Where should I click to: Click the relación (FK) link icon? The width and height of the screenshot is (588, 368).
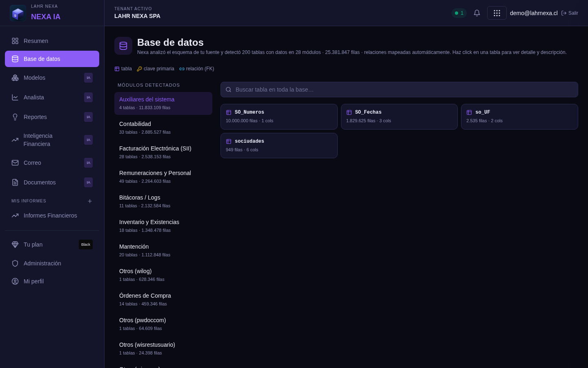[182, 69]
